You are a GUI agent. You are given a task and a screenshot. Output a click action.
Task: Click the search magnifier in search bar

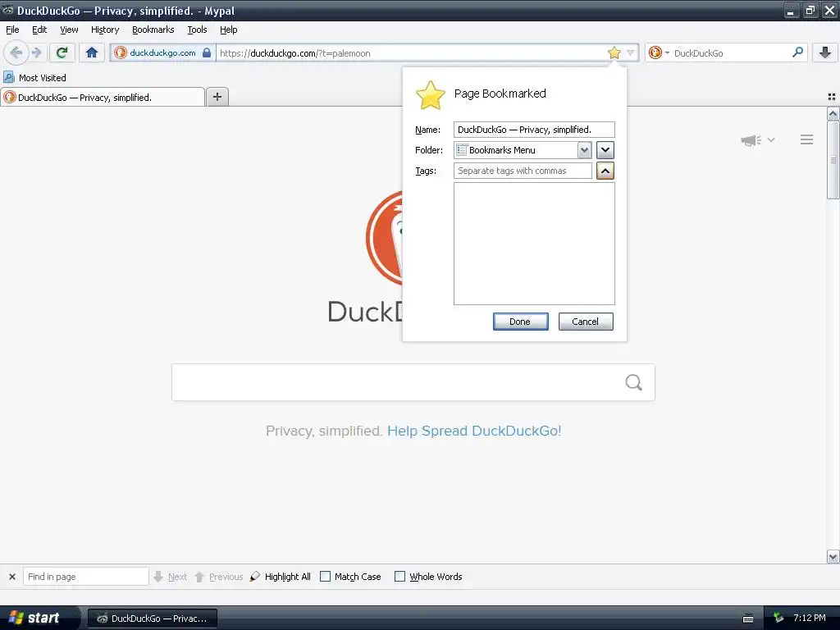click(x=797, y=52)
